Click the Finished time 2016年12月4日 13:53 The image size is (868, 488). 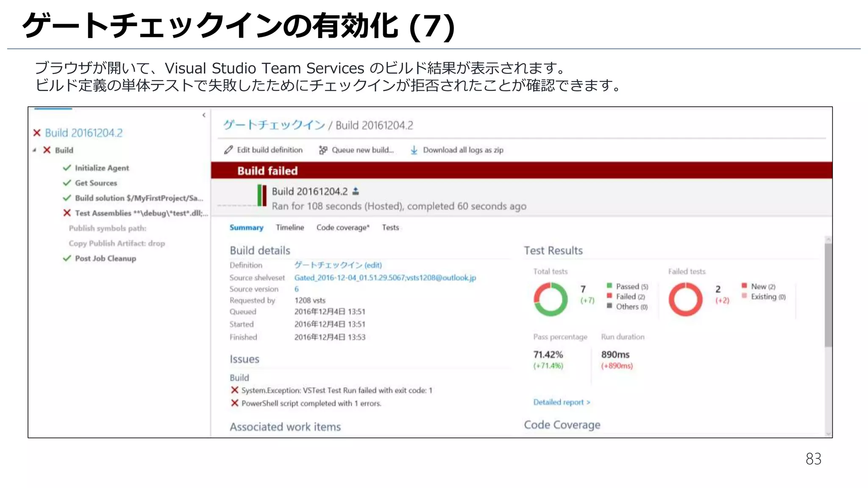[x=330, y=337]
